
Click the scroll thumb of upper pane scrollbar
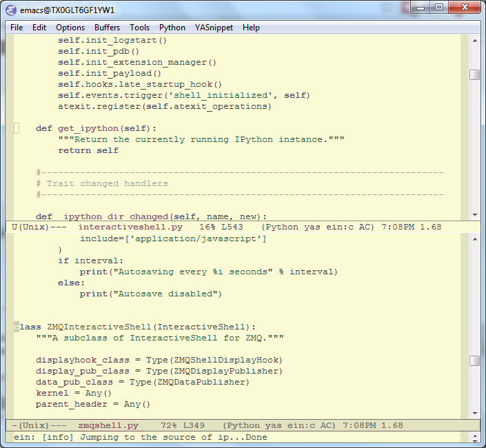click(474, 74)
